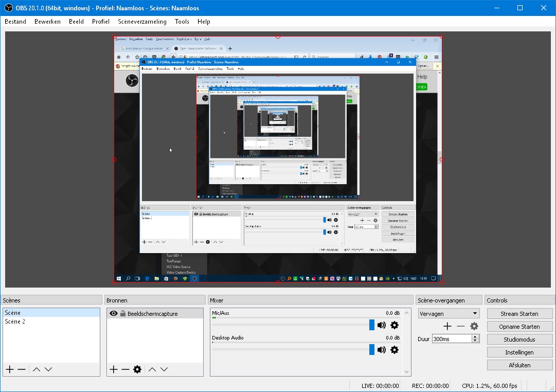The image size is (556, 392).
Task: Mute Mic/Aux with the speaker icon
Action: 382,325
